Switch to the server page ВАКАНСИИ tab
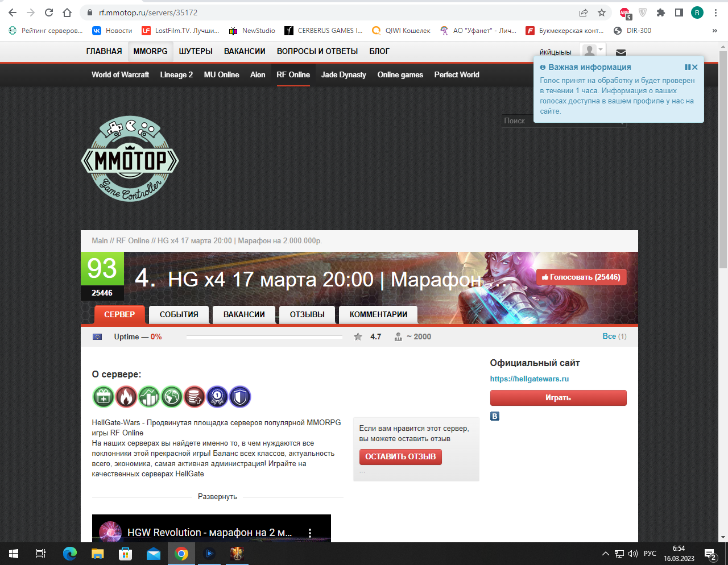The image size is (728, 565). point(244,314)
